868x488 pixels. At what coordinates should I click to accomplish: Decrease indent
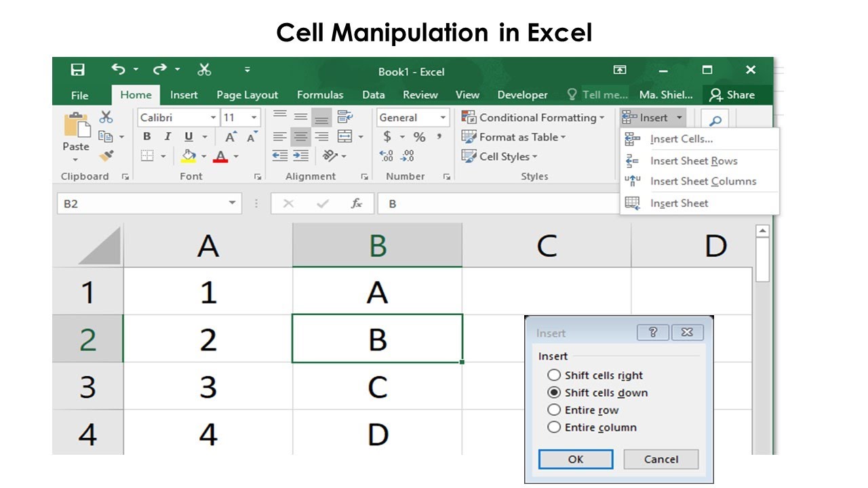click(x=280, y=157)
